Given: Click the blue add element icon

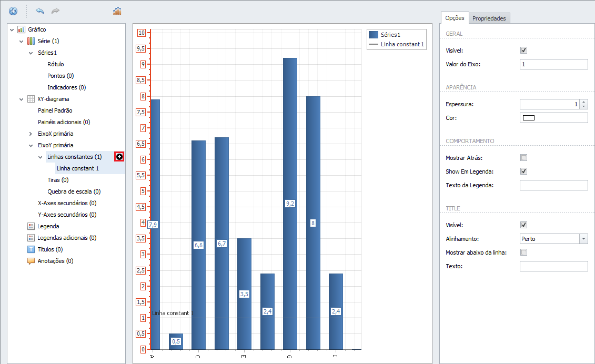Looking at the screenshot, I should (x=13, y=11).
